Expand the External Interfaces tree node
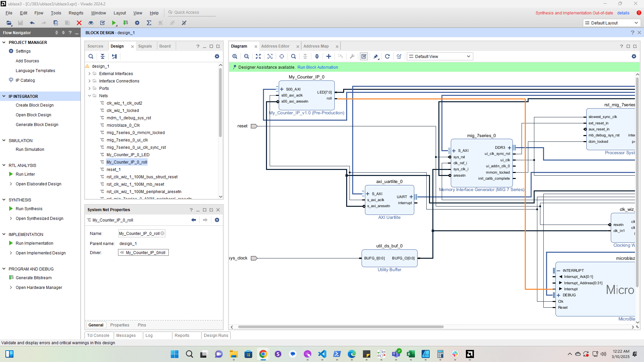The width and height of the screenshot is (644, 362). coord(90,74)
